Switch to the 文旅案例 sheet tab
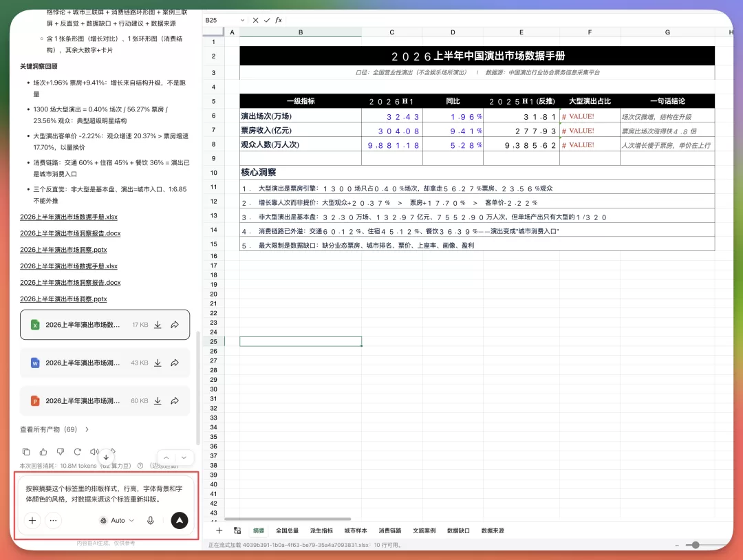Screen dimensions: 743x560 coord(424,530)
